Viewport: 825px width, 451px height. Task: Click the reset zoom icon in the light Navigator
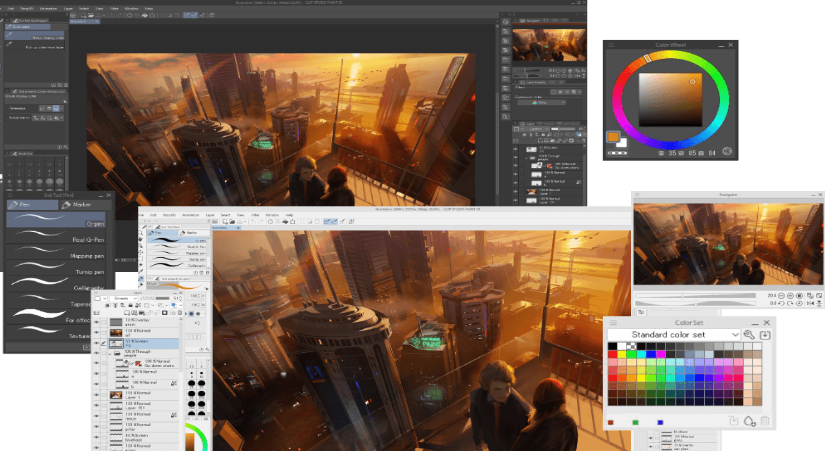coord(799,296)
